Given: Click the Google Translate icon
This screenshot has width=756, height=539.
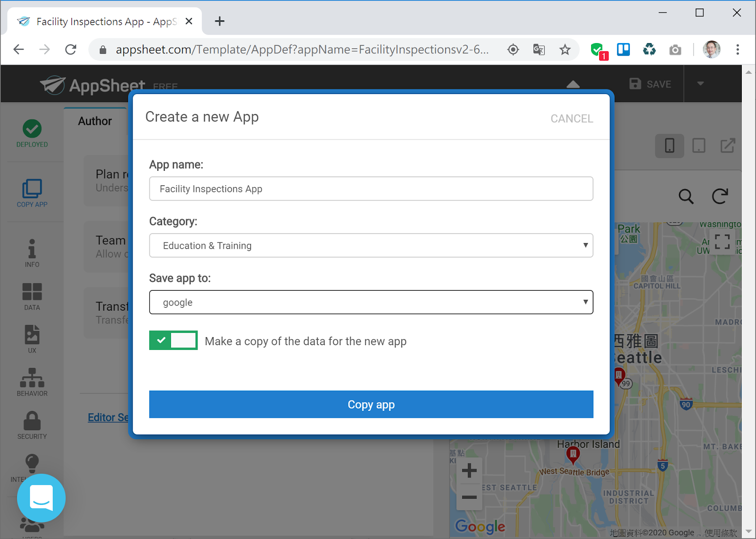Looking at the screenshot, I should (x=539, y=50).
